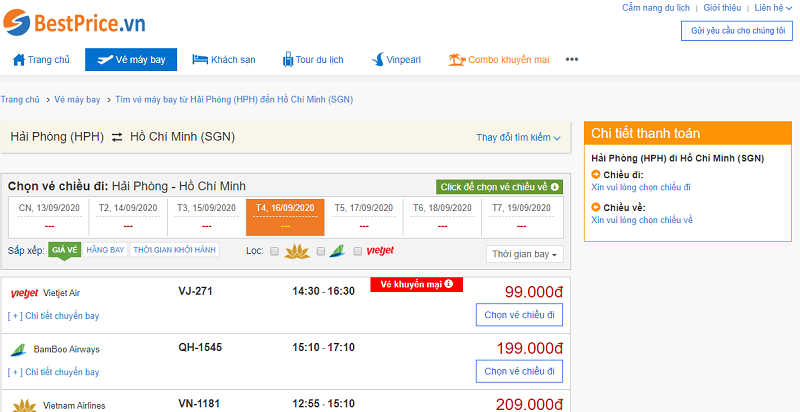Toggle Vietjet filter checkbox
800x412 pixels.
[x=358, y=251]
